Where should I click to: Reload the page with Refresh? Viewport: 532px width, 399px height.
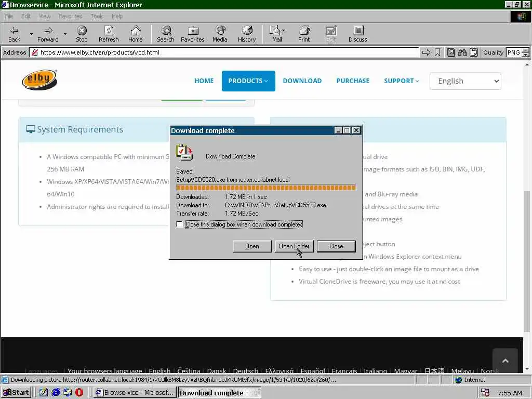pos(109,34)
